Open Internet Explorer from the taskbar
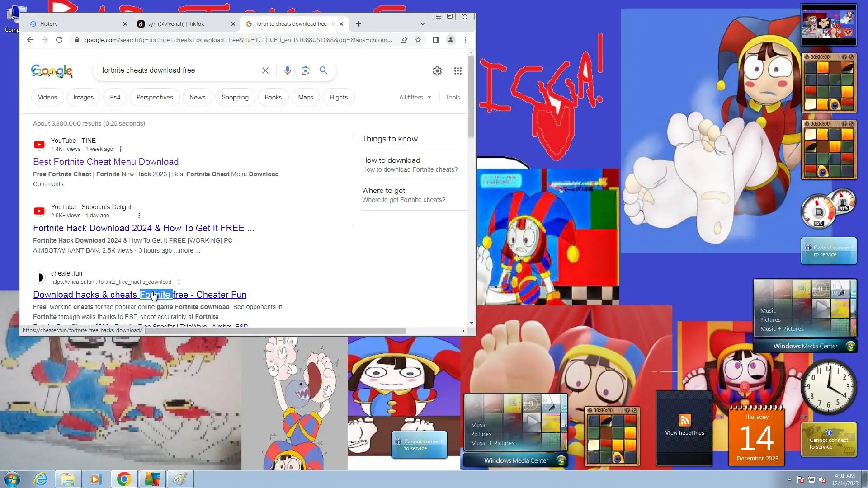 (41, 479)
